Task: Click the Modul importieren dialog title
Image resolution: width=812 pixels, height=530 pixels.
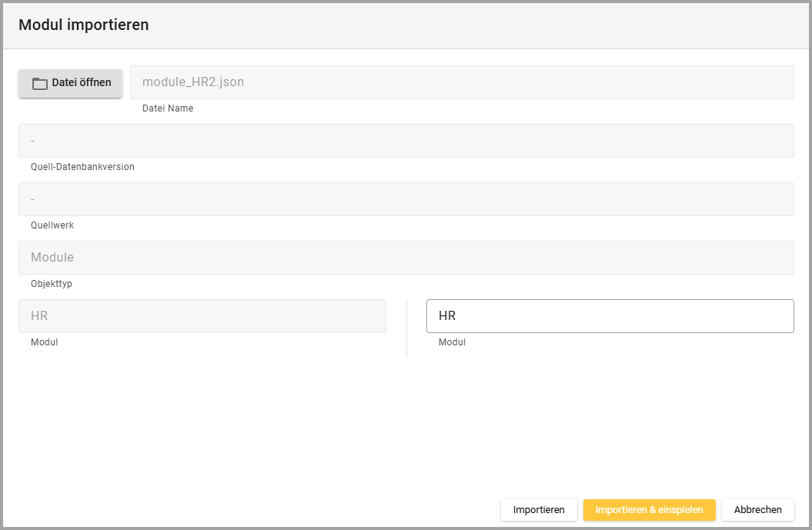Action: 83,25
